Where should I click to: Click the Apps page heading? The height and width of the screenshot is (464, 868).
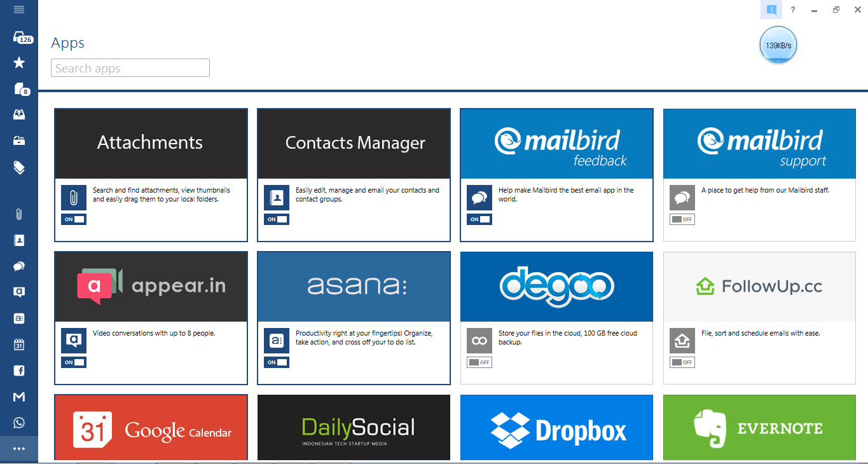coord(68,43)
